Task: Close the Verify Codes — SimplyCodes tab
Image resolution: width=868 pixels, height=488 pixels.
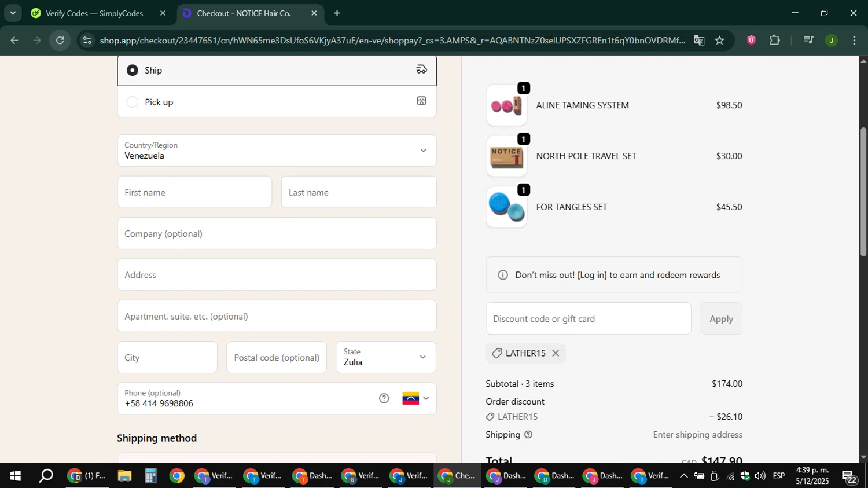Action: [163, 13]
